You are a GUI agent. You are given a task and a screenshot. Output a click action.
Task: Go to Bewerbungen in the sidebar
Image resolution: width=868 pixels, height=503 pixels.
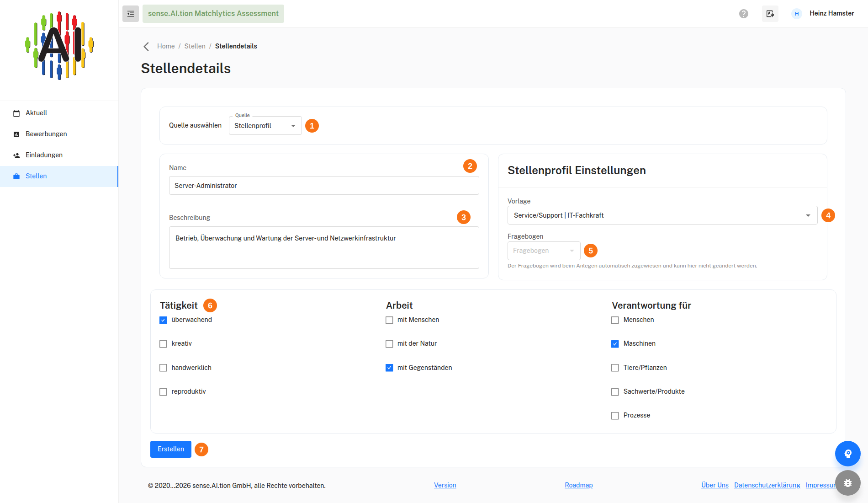59,134
